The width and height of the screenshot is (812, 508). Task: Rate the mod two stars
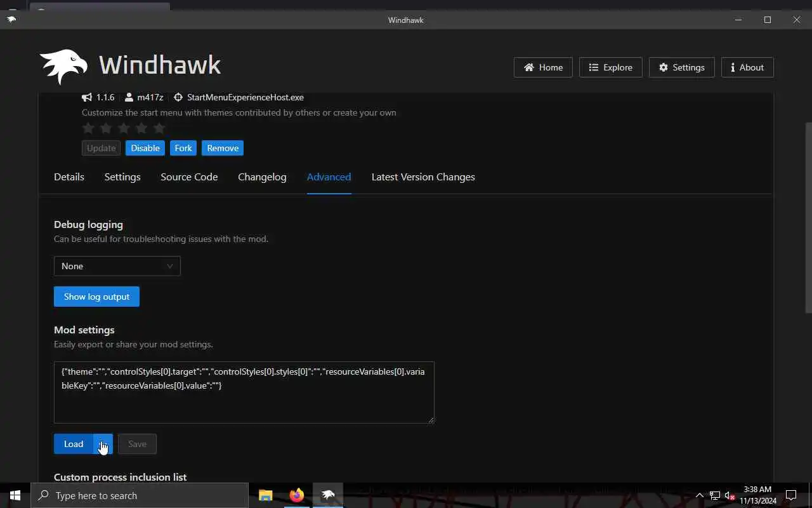click(106, 128)
